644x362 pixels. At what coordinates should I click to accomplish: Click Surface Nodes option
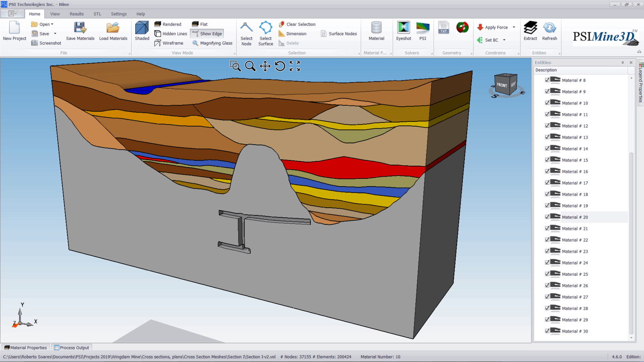pyautogui.click(x=339, y=34)
